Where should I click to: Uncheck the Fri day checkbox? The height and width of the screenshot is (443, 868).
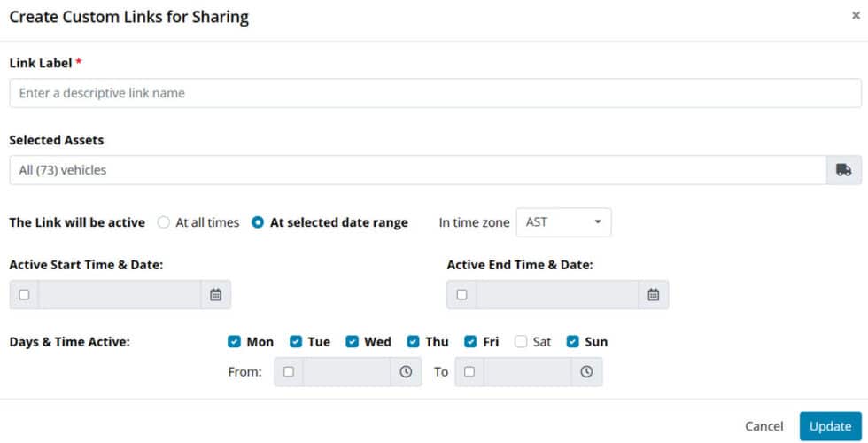(470, 342)
